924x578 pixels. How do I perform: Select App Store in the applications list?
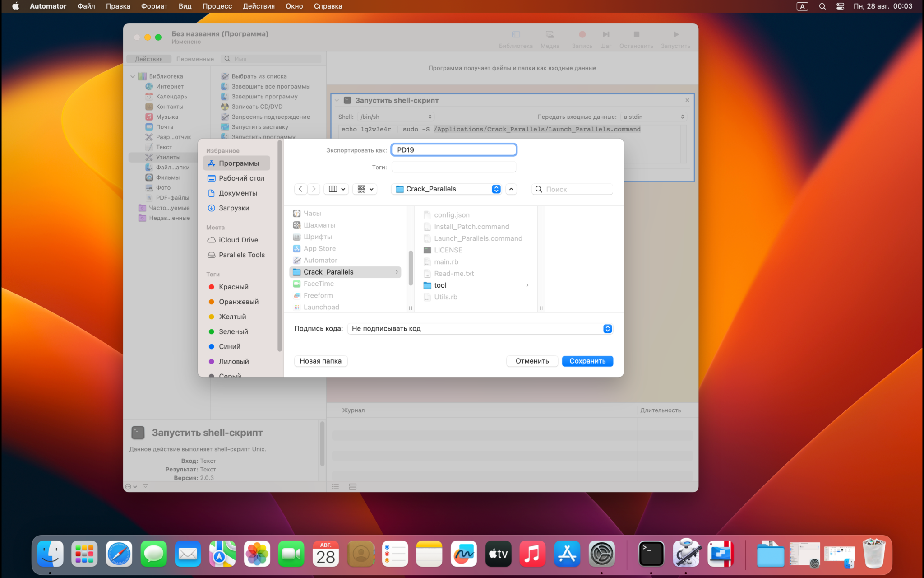319,248
